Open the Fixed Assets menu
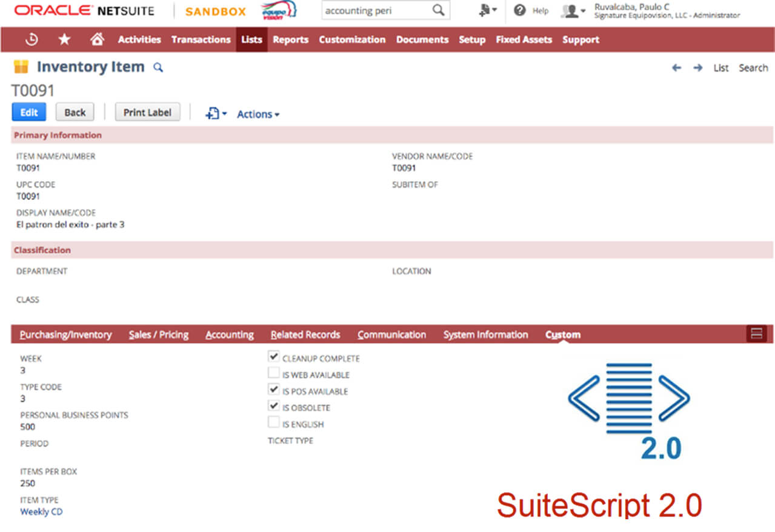This screenshot has height=532, width=775. pyautogui.click(x=524, y=39)
